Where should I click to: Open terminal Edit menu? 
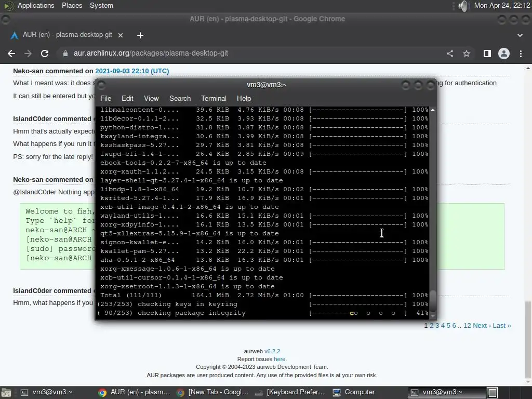tap(127, 98)
